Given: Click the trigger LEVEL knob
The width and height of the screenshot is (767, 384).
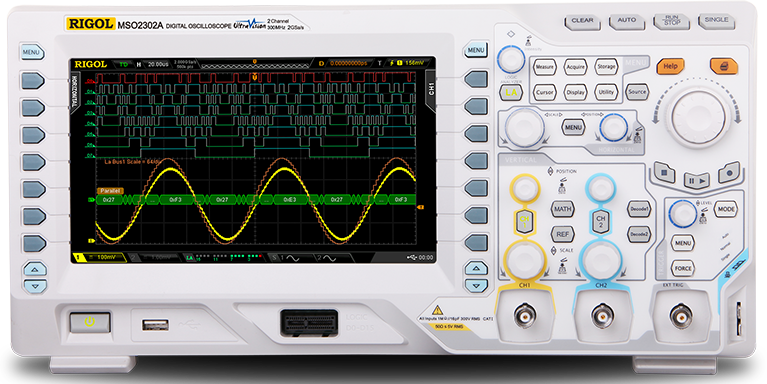Looking at the screenshot, I should click(x=683, y=214).
